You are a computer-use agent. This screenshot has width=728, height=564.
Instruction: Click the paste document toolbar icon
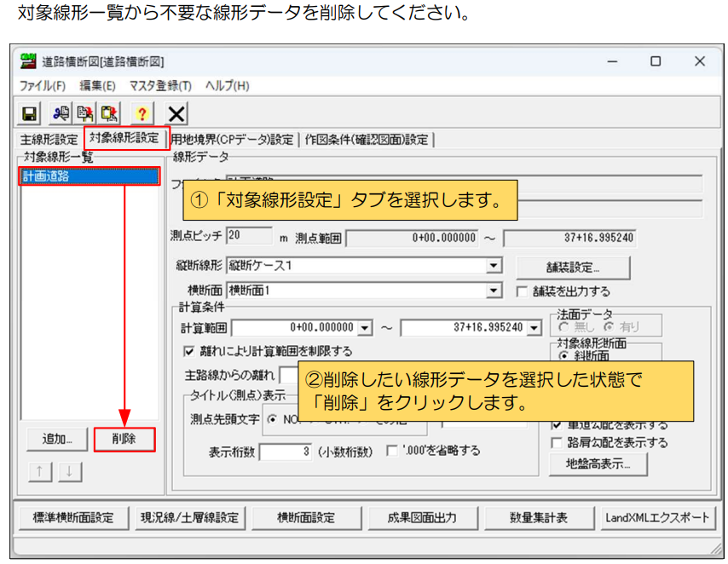[110, 113]
